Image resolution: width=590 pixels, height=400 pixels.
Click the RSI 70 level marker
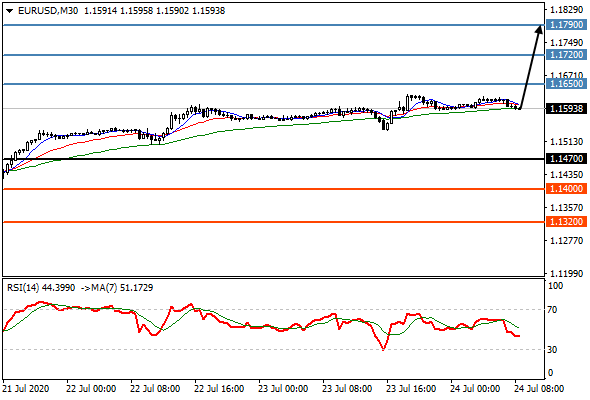(552, 310)
